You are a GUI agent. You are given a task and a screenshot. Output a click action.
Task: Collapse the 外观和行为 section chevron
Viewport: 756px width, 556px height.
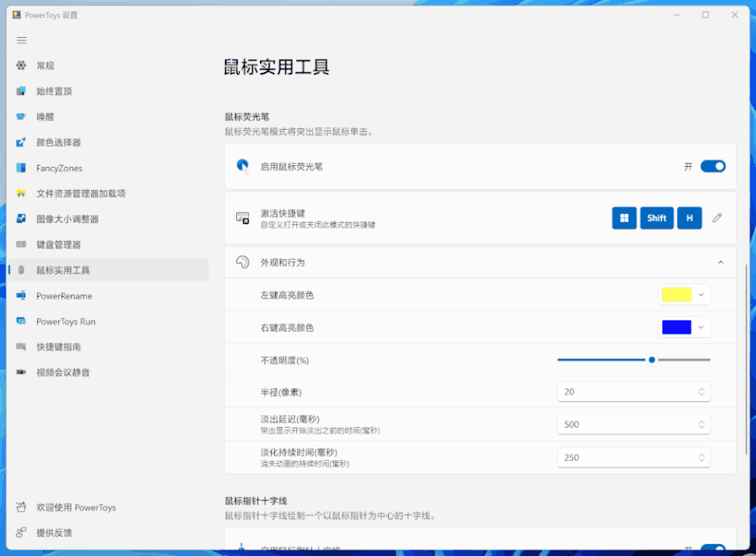(x=721, y=262)
